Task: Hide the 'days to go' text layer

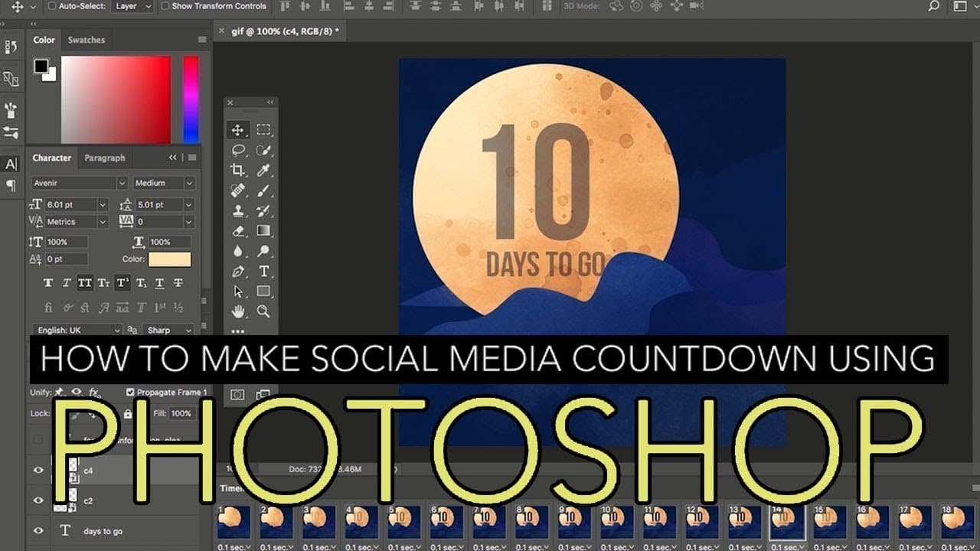Action: (38, 530)
